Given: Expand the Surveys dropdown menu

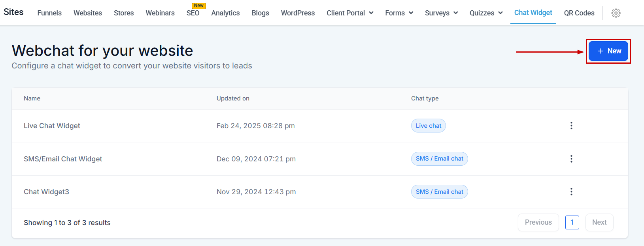Looking at the screenshot, I should click(x=441, y=13).
